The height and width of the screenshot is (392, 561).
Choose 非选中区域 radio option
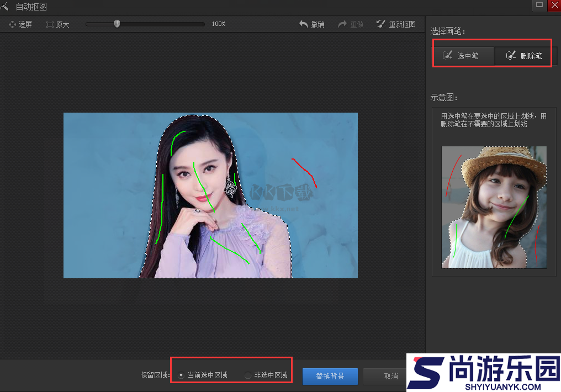(266, 375)
